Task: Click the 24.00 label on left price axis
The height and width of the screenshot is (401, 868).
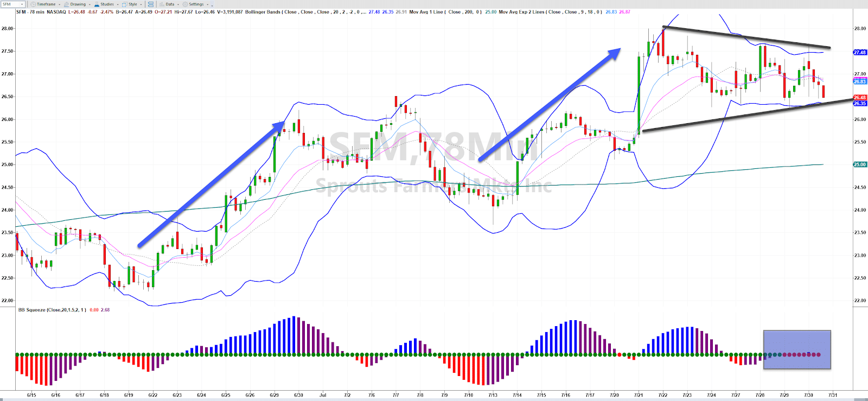Action: [8, 210]
